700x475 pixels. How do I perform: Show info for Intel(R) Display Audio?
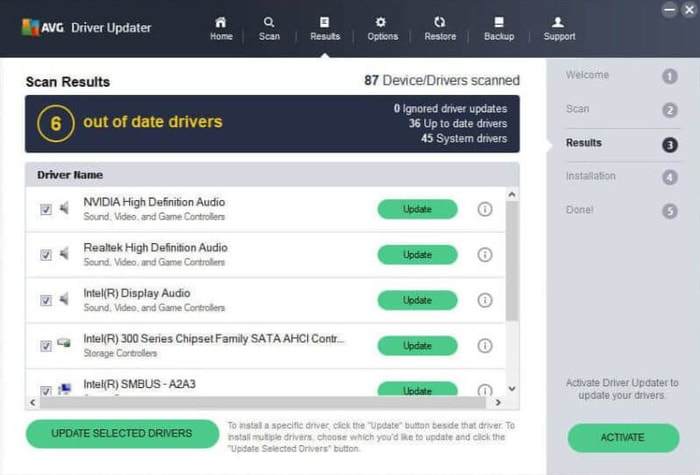pos(485,300)
